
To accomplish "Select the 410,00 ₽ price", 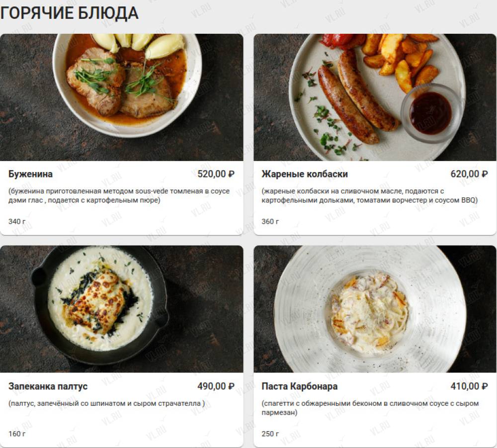I will 469,386.
